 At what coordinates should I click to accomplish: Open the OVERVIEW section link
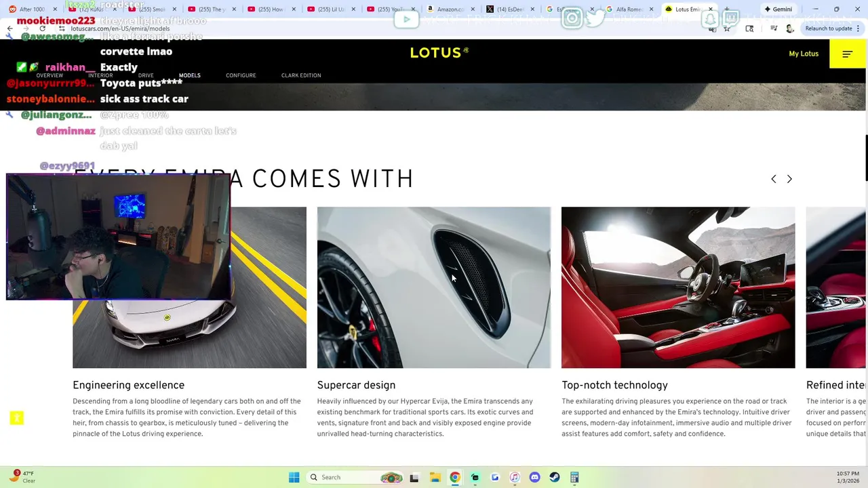tap(50, 75)
